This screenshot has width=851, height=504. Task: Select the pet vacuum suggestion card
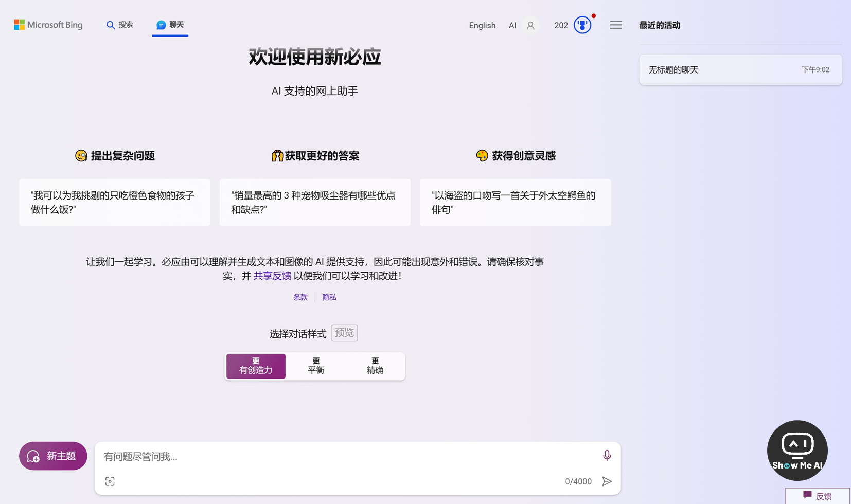[315, 203]
